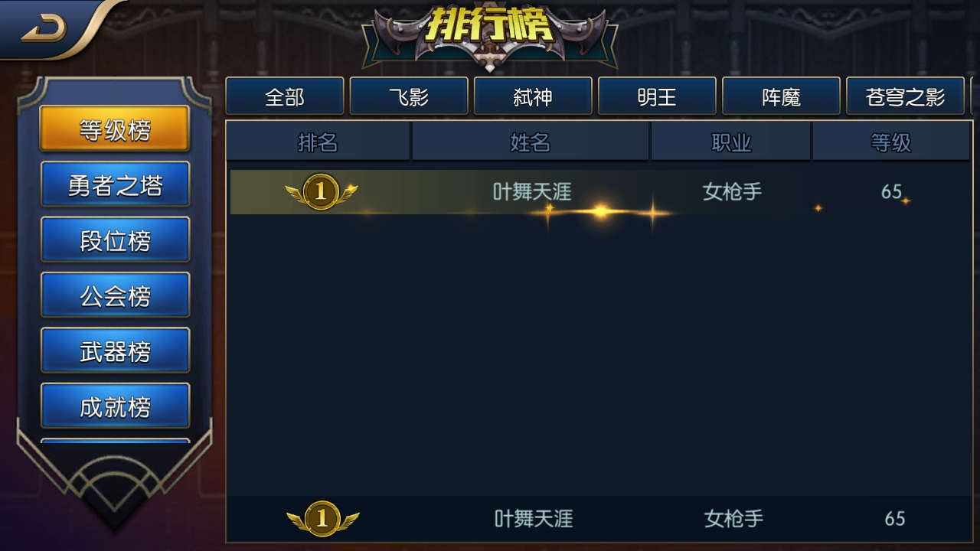980x551 pixels.
Task: Click the 排名 column header
Action: (x=318, y=142)
